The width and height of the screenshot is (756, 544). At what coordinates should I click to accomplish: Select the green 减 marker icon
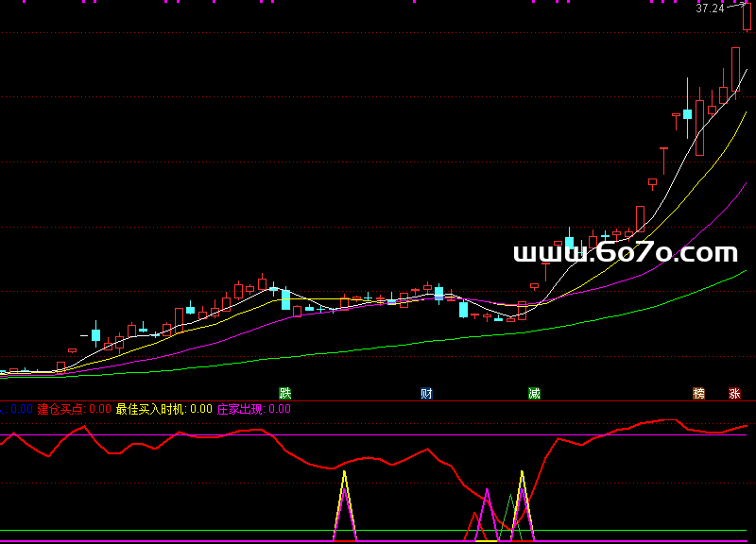(x=534, y=393)
